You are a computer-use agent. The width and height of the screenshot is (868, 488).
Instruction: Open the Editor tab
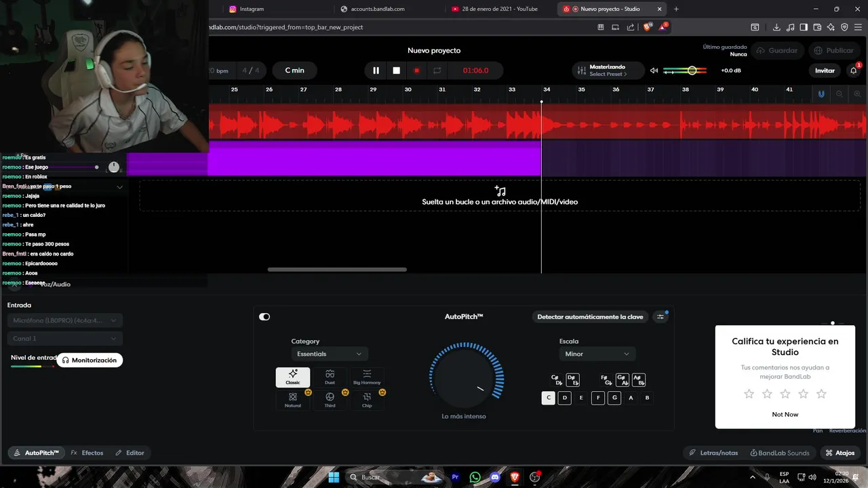[x=130, y=453]
